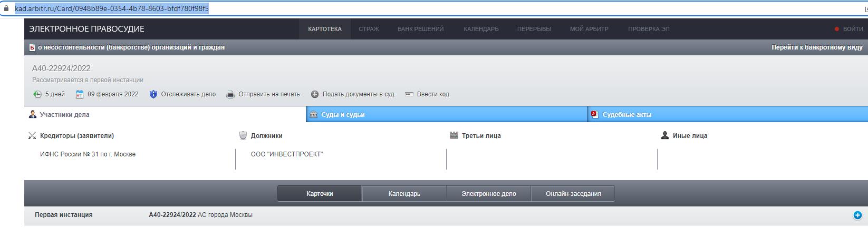Click the PDF icon on Судебные акты tab
The width and height of the screenshot is (868, 228).
point(594,114)
